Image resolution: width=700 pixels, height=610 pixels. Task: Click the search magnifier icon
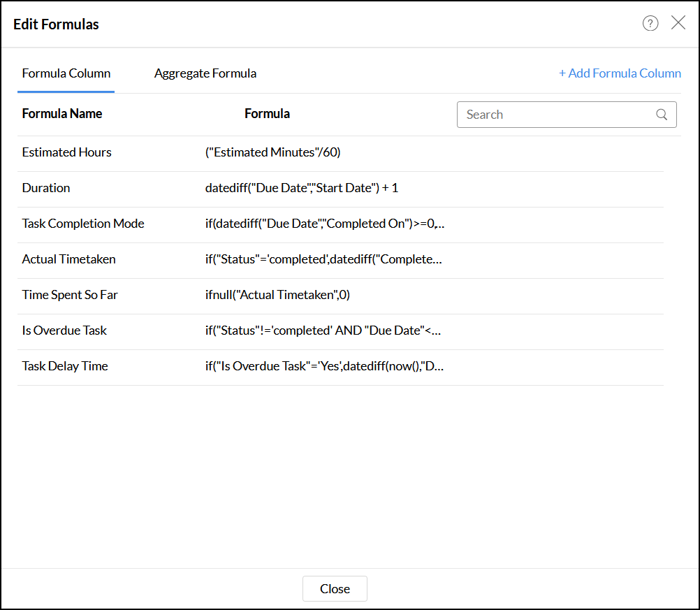tap(662, 115)
